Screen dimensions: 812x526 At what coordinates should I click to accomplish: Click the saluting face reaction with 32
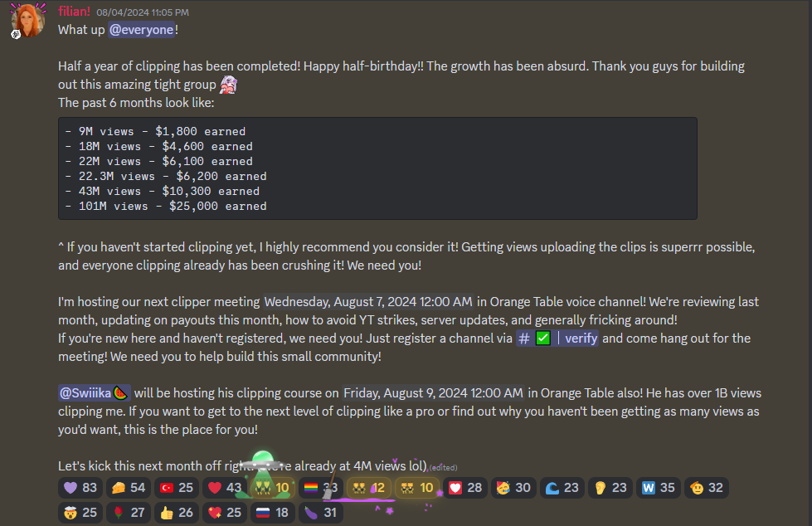pos(707,488)
